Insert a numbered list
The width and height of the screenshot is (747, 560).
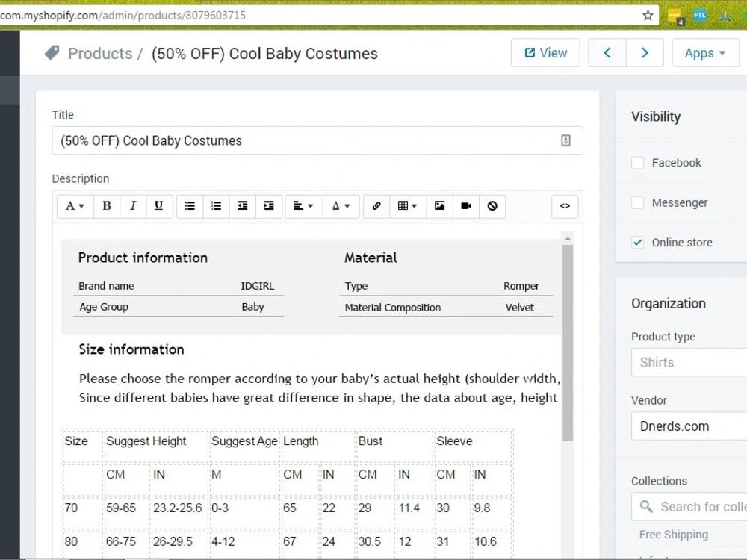[217, 206]
